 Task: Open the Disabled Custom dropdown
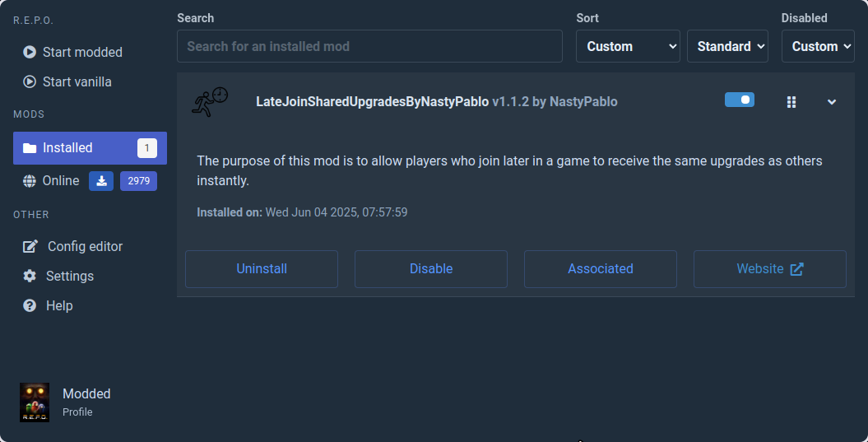(818, 46)
